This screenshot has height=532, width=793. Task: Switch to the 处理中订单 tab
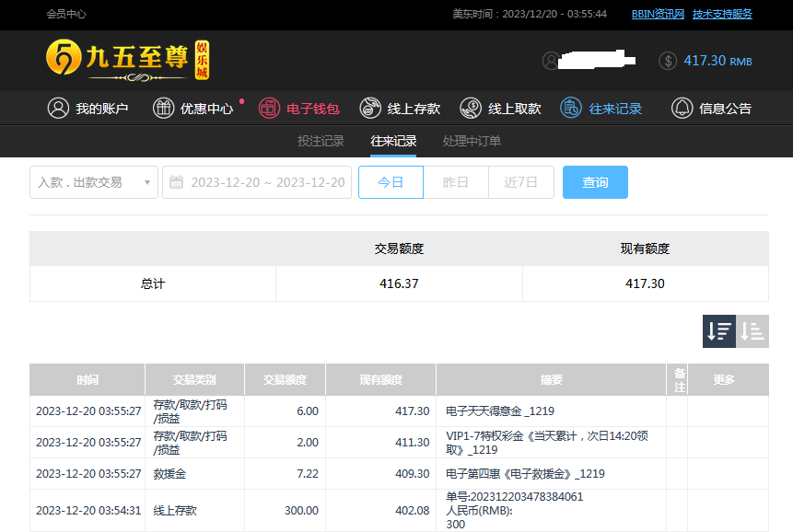tap(472, 141)
